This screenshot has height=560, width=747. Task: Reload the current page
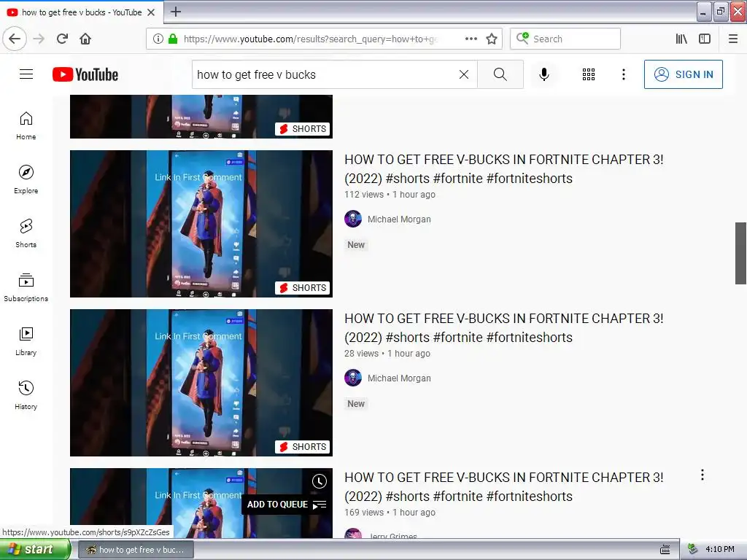[63, 39]
